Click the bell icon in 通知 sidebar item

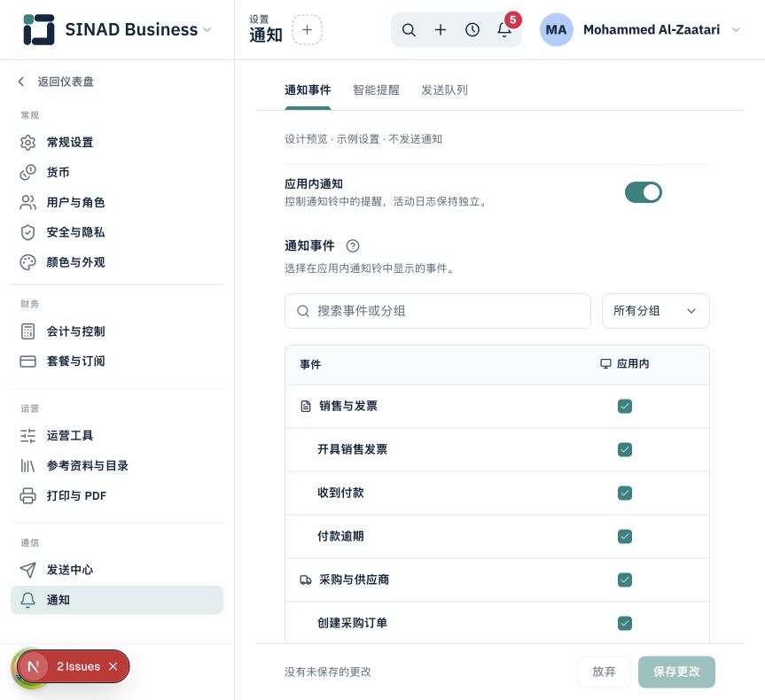coord(27,600)
